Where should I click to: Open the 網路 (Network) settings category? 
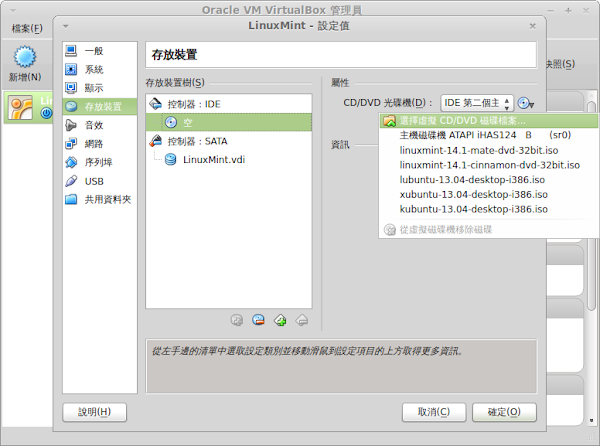[x=99, y=143]
